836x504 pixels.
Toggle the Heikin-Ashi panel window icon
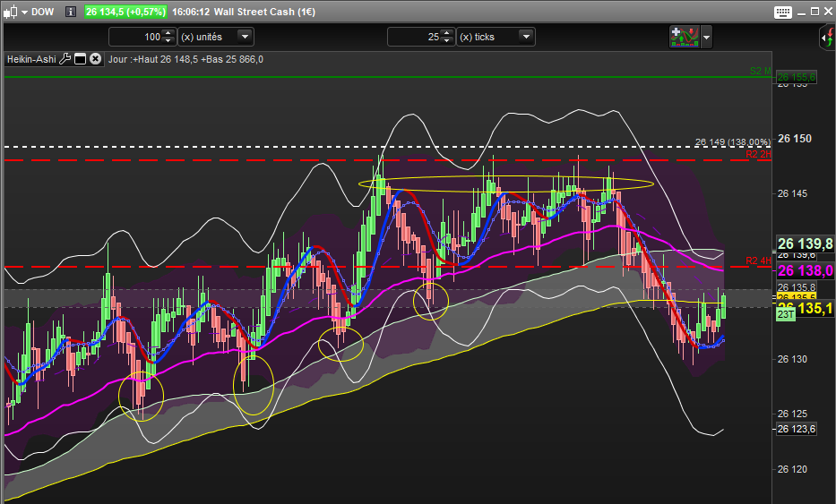pyautogui.click(x=80, y=59)
